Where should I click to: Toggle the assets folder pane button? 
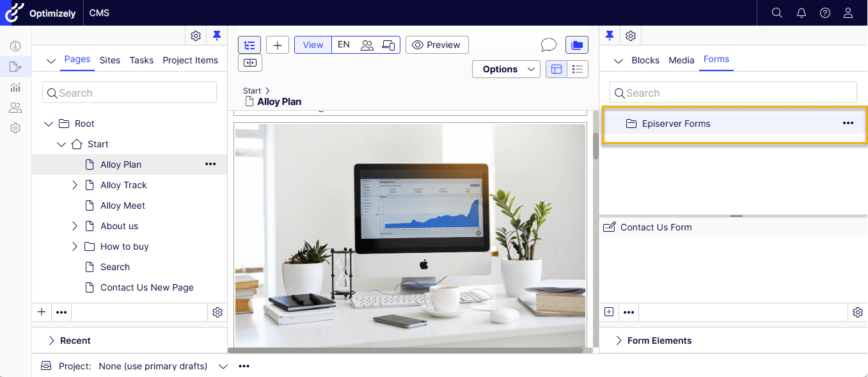[x=576, y=45]
